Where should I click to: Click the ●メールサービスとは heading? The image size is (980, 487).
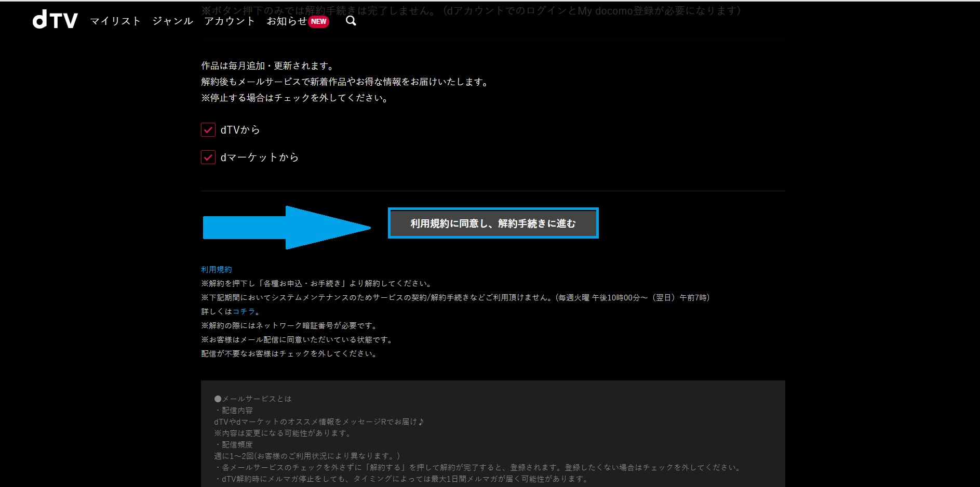[x=253, y=399]
